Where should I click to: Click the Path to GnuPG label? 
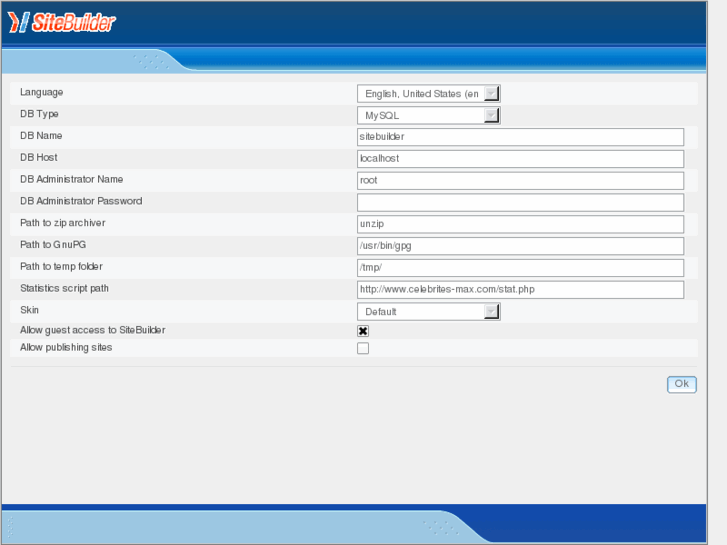(x=53, y=244)
